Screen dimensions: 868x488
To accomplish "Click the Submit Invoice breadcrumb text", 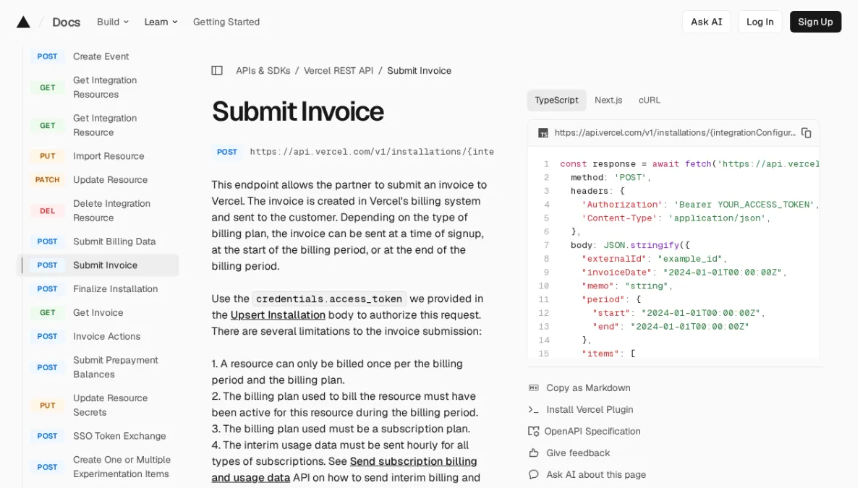I will click(x=419, y=70).
